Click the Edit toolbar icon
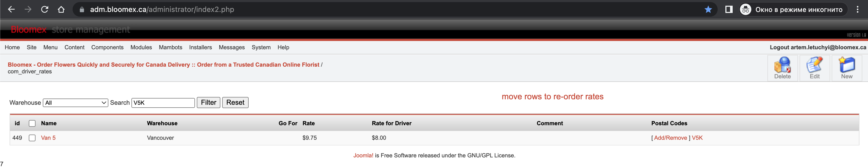 (x=814, y=68)
